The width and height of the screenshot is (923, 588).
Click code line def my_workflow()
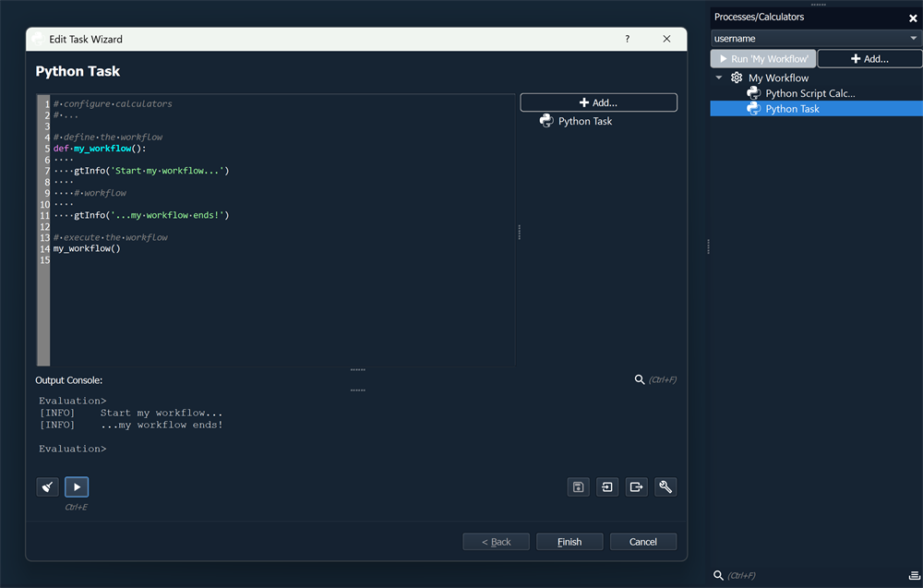pos(100,149)
